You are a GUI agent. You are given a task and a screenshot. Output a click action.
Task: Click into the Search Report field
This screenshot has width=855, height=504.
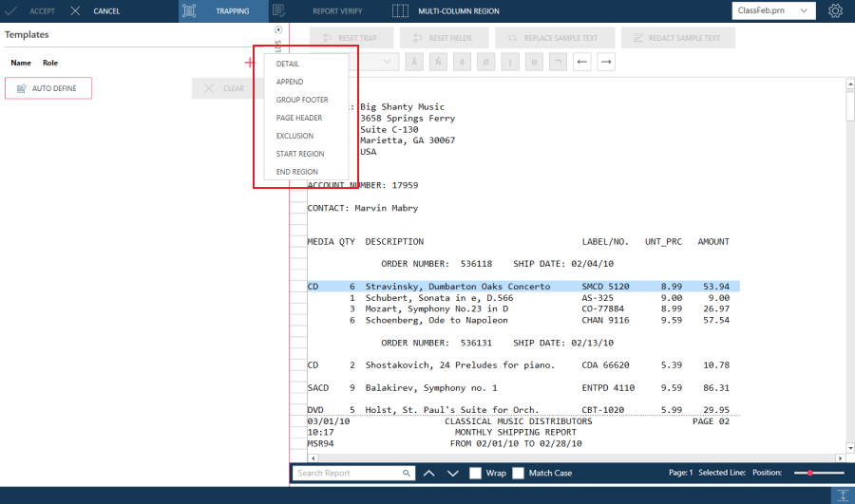(x=347, y=473)
